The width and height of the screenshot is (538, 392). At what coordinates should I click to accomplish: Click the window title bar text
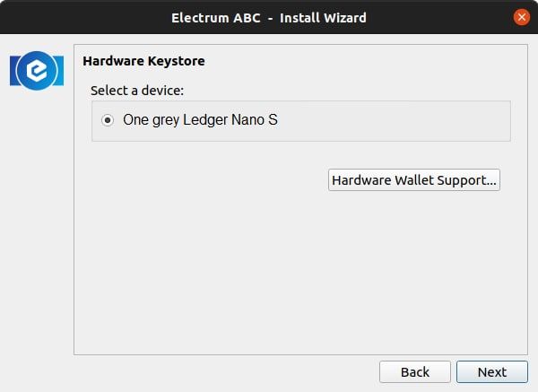tap(268, 17)
